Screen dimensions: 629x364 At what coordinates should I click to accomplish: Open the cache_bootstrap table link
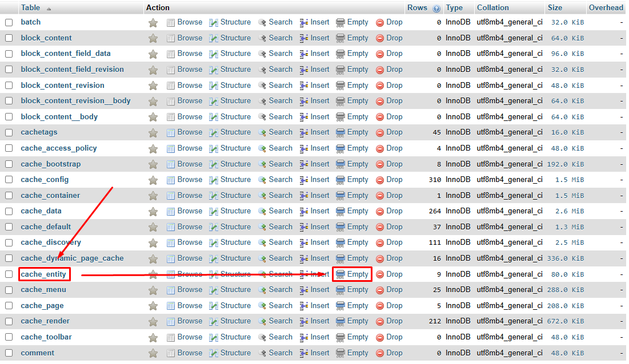[50, 164]
